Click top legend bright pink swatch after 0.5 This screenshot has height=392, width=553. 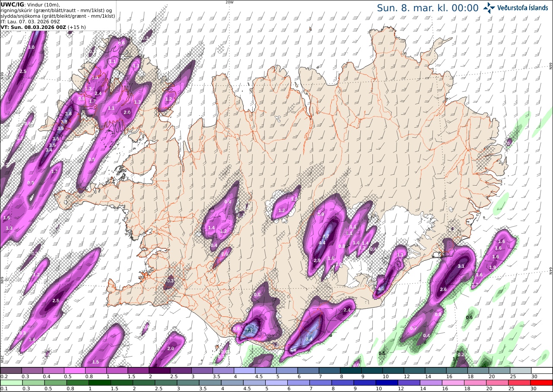pyautogui.click(x=74, y=370)
